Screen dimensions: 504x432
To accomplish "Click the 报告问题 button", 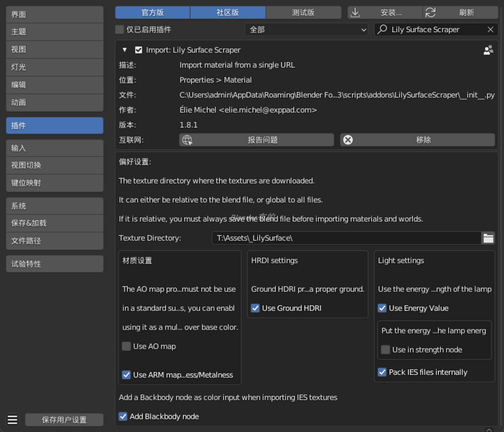I will [256, 140].
